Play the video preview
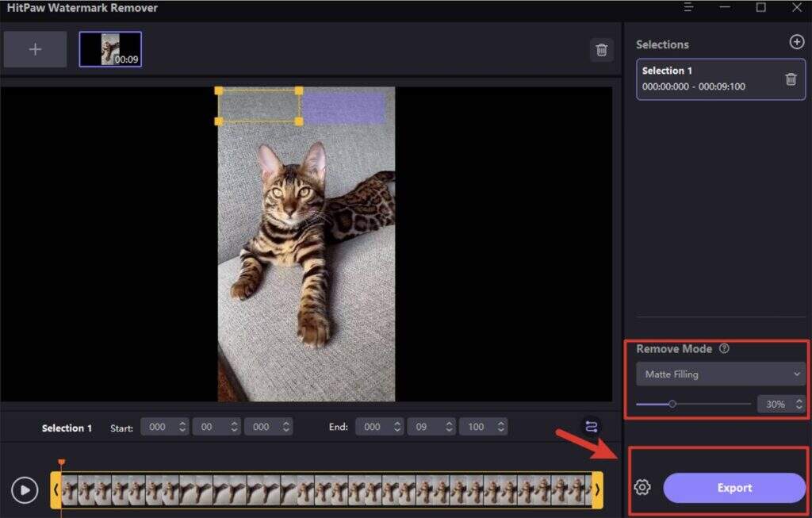This screenshot has height=518, width=812. [x=25, y=490]
